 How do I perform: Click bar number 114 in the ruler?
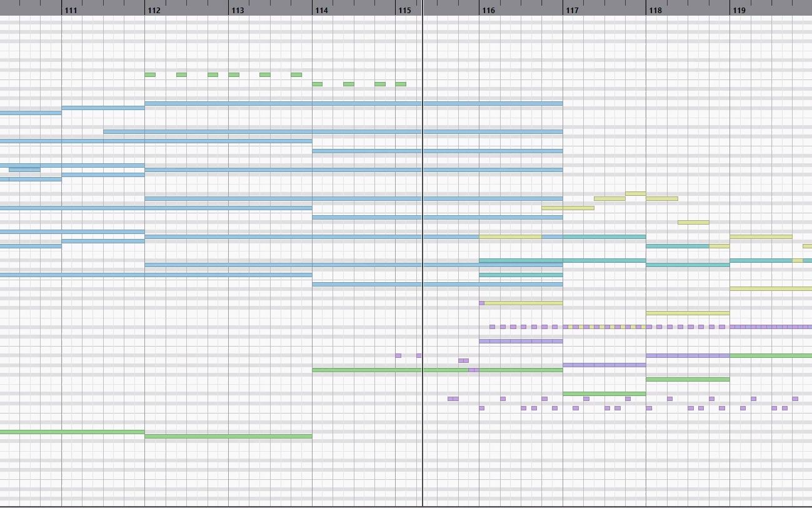click(321, 11)
